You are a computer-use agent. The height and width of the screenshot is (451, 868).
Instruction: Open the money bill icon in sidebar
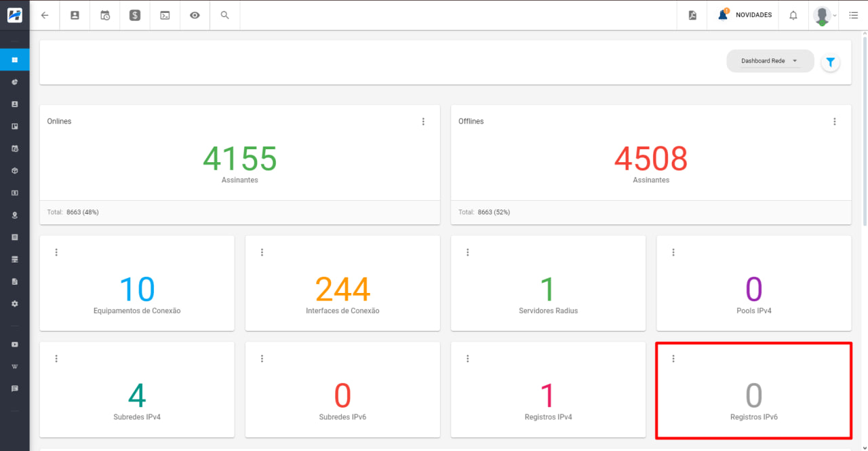point(15,193)
